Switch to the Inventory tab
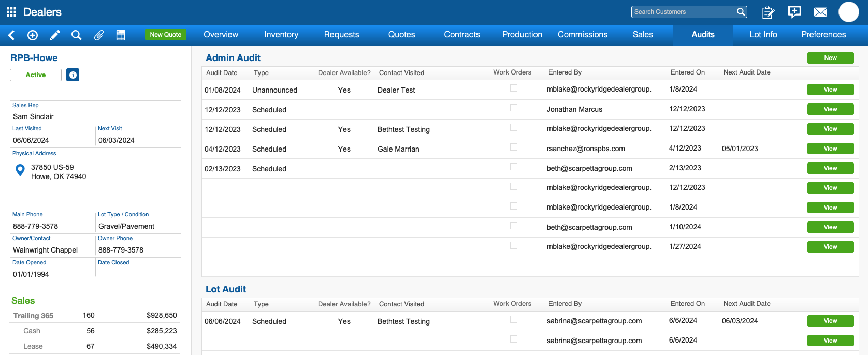 click(x=281, y=35)
